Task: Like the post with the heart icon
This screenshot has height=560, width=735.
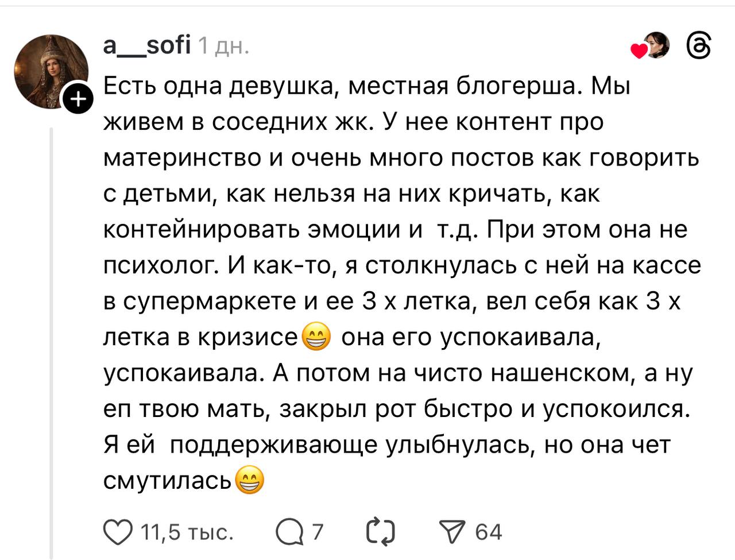Action: [117, 532]
